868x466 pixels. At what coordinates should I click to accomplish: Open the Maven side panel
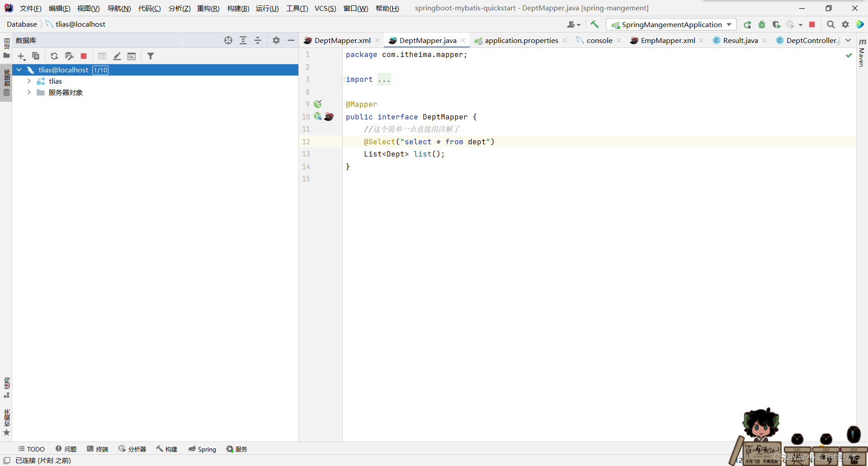click(x=862, y=53)
